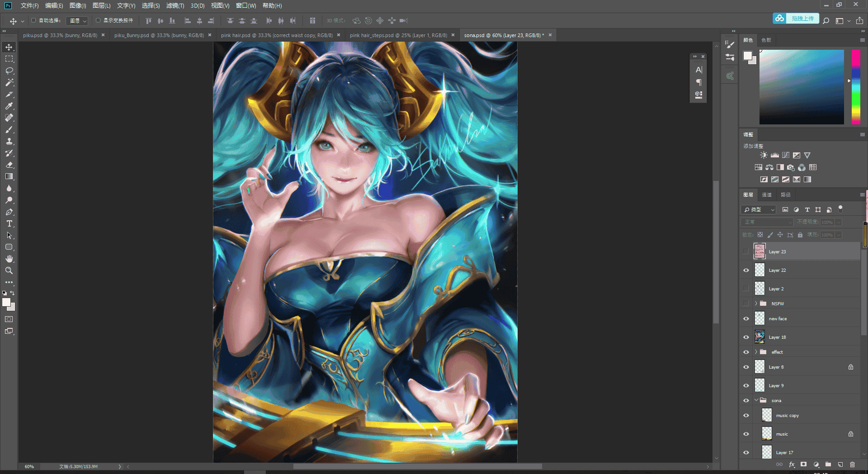The height and width of the screenshot is (474, 868).
Task: Select the Clone Stamp tool
Action: 9,142
